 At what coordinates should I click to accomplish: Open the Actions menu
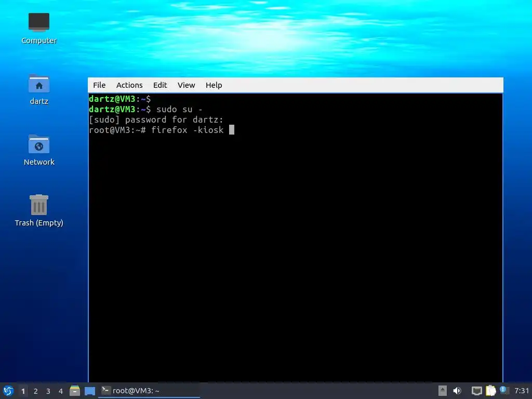click(x=129, y=85)
